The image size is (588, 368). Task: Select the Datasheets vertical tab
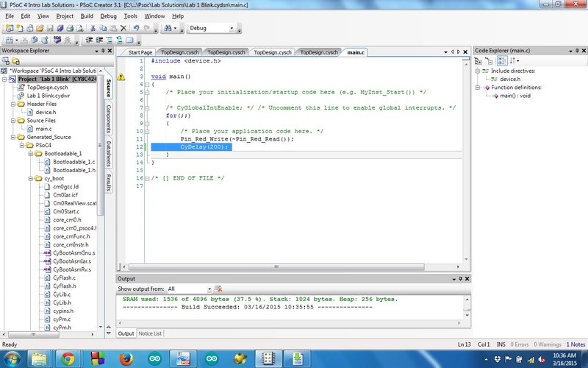pos(109,154)
